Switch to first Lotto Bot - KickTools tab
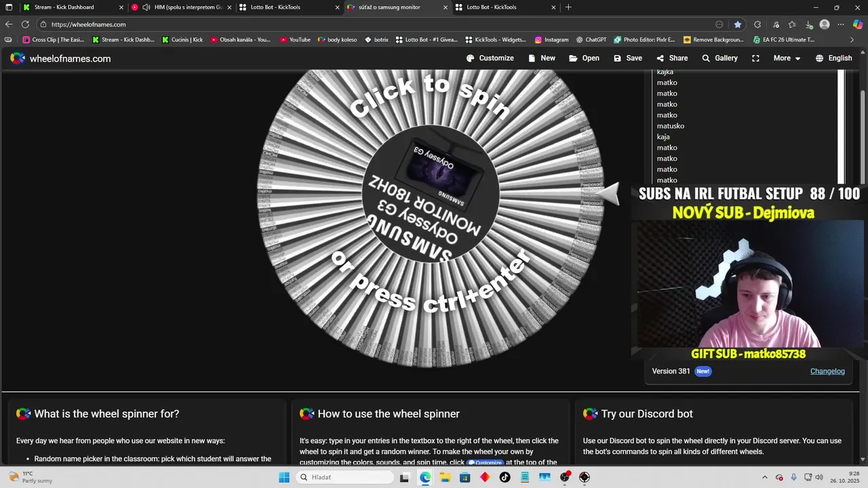 tap(289, 7)
